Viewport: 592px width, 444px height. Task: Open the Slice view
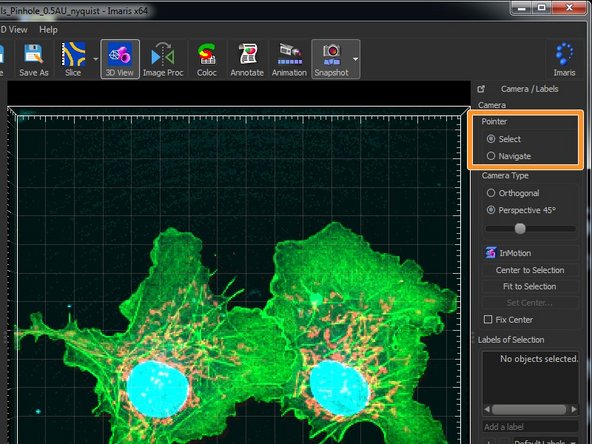point(73,60)
